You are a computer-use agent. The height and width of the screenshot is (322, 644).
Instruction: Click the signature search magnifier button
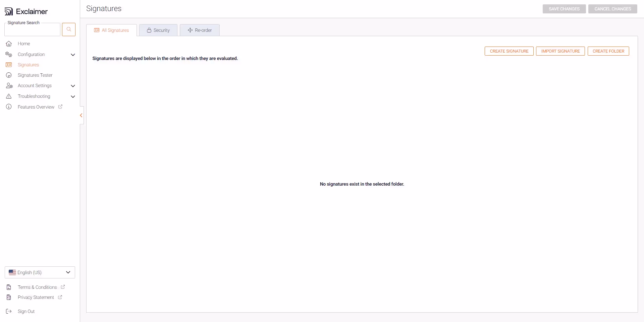[69, 29]
